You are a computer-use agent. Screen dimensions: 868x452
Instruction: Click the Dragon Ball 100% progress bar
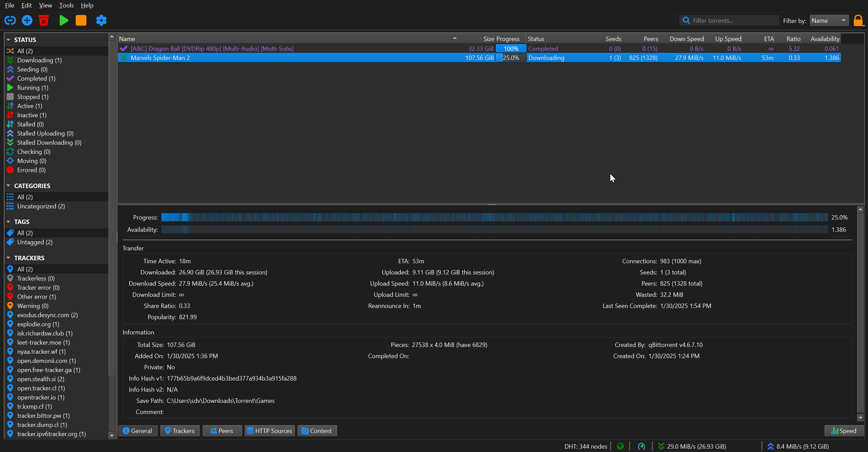click(x=511, y=49)
